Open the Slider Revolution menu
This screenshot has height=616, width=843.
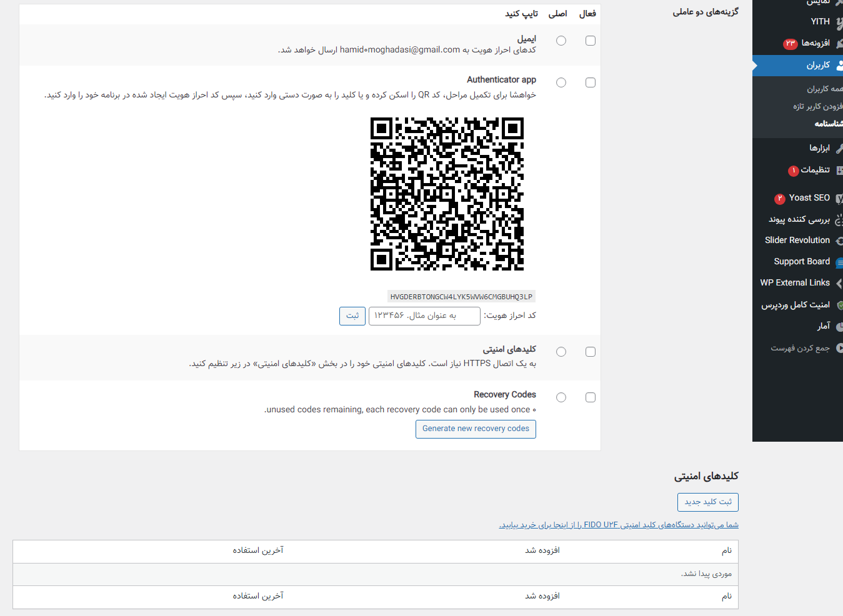click(x=797, y=241)
